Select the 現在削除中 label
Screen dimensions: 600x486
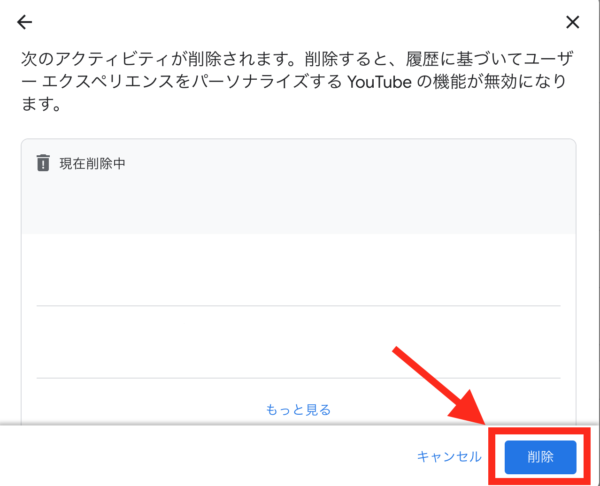(x=92, y=163)
